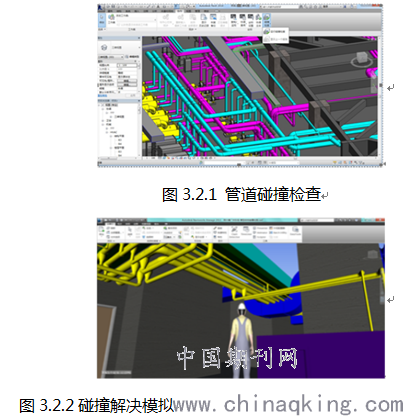Open the 3D View instance filter dropdown
This screenshot has height=416, width=403.
(111, 57)
